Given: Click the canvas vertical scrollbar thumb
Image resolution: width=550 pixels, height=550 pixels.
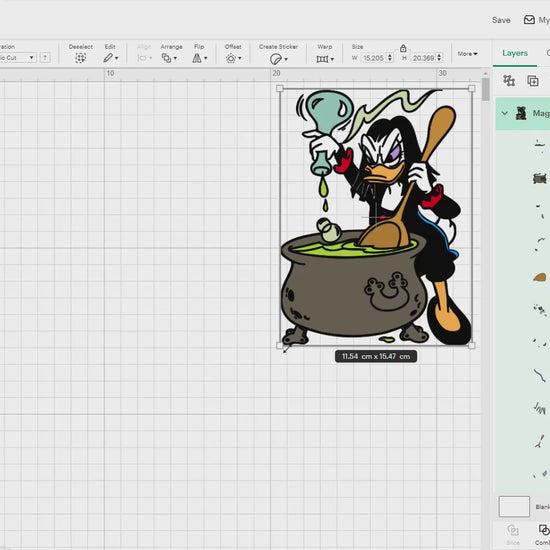Looking at the screenshot, I should (x=485, y=89).
